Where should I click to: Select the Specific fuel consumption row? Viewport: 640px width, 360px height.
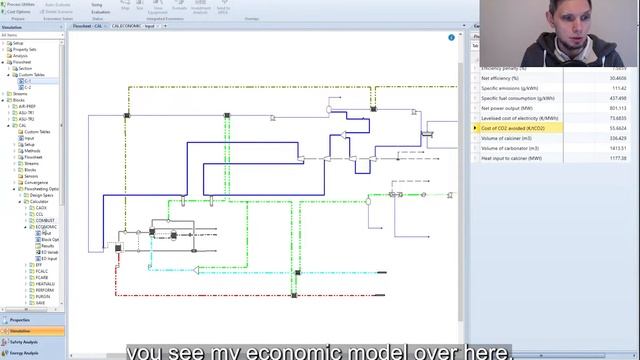coord(551,98)
